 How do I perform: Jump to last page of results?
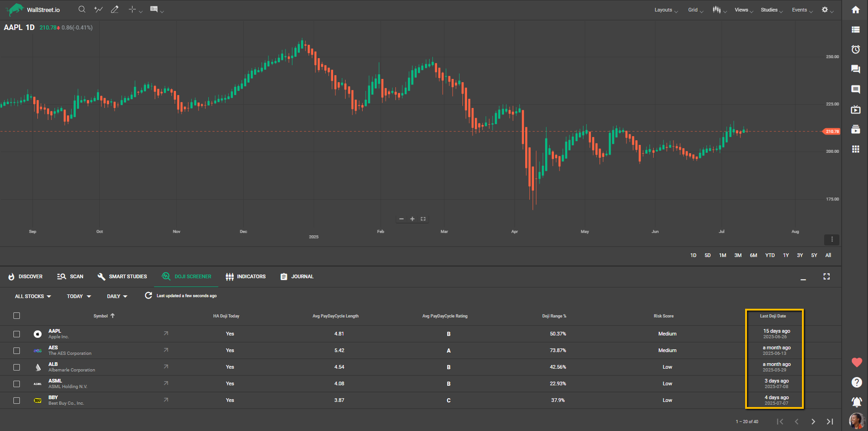[x=830, y=421]
